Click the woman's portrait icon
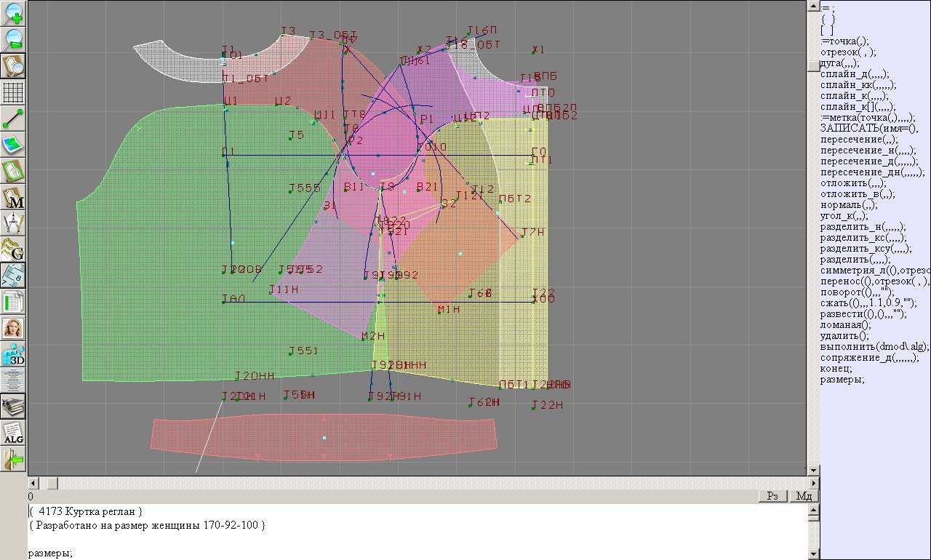 pos(13,328)
